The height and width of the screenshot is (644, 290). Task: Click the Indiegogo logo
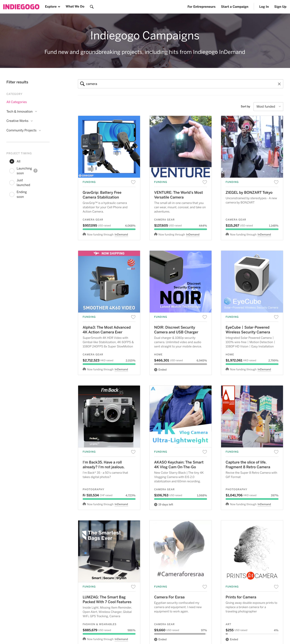point(21,7)
